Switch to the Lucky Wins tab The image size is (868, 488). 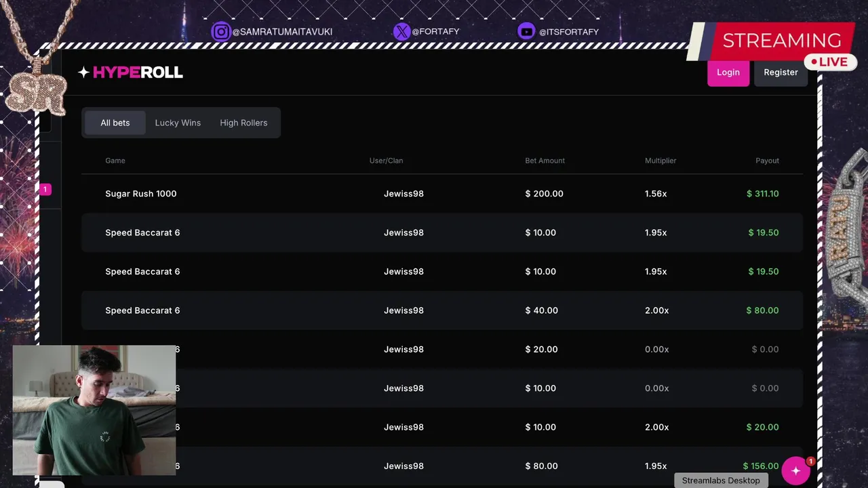(x=178, y=123)
